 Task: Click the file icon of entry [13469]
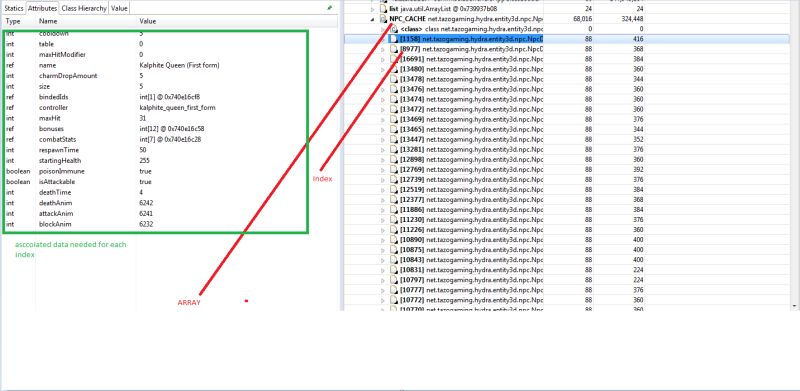393,119
